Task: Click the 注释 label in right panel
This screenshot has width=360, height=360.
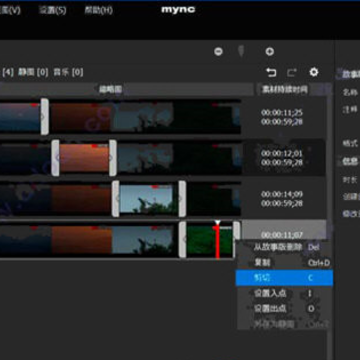Action: 350,109
